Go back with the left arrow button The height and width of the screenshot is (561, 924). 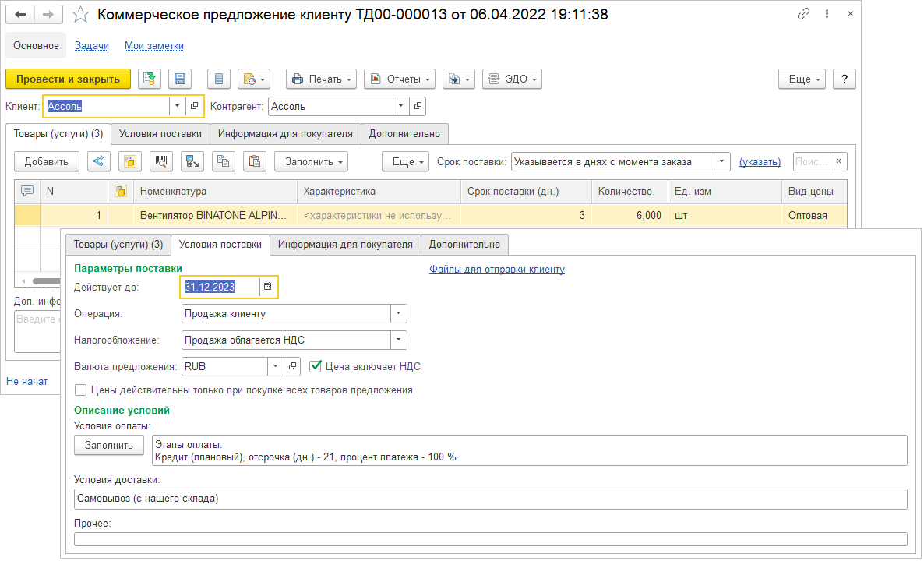click(20, 14)
